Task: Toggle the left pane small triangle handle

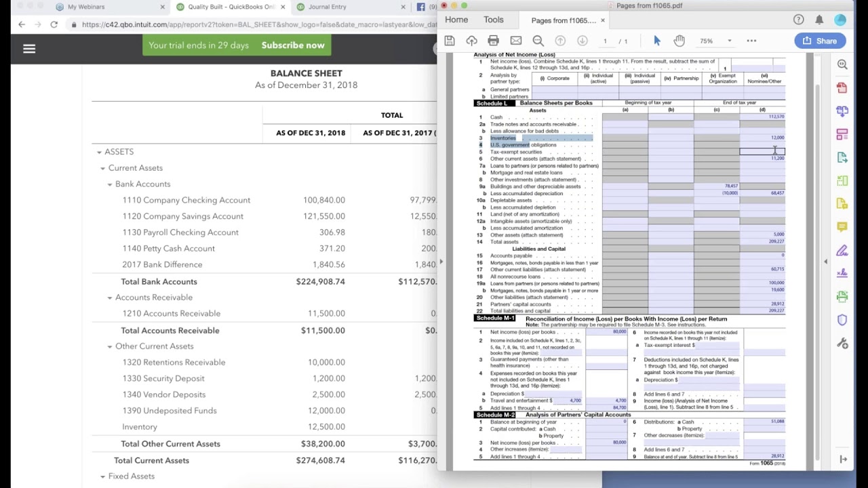Action: point(441,261)
